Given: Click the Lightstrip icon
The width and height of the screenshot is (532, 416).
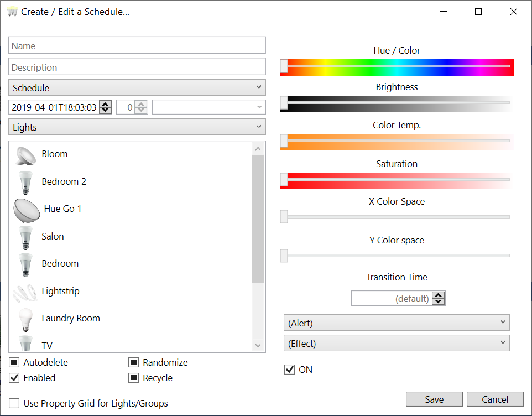Looking at the screenshot, I should [25, 293].
